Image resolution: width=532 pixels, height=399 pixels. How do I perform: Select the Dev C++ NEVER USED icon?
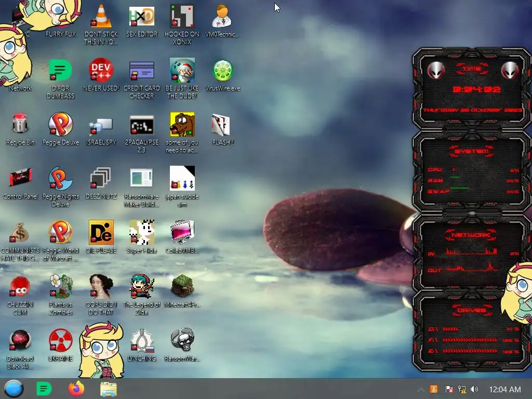(x=101, y=75)
